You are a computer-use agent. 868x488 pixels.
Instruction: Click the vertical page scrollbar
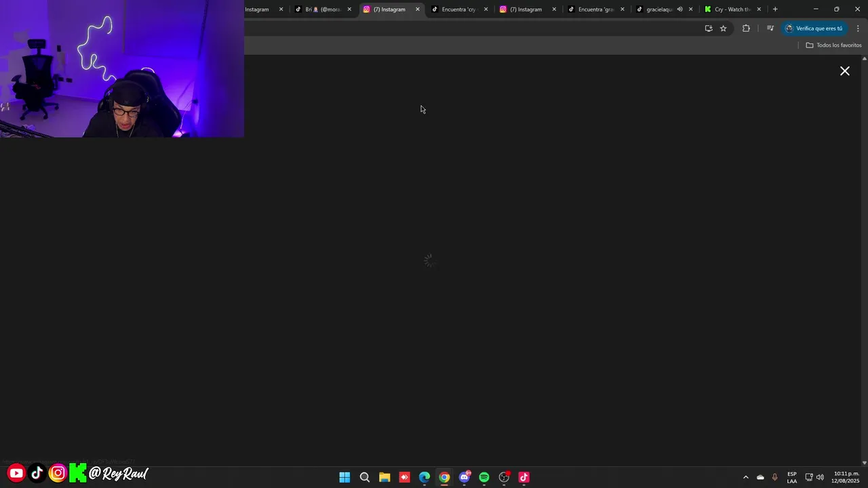click(864, 260)
